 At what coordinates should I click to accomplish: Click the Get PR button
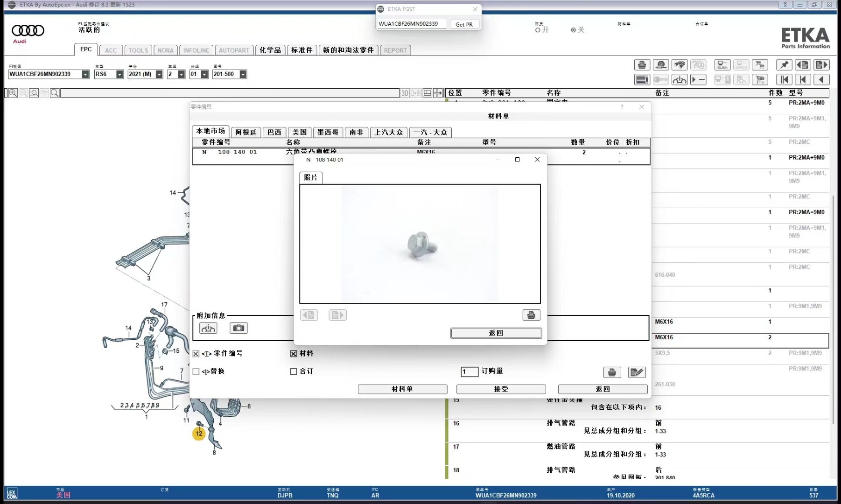click(x=464, y=24)
